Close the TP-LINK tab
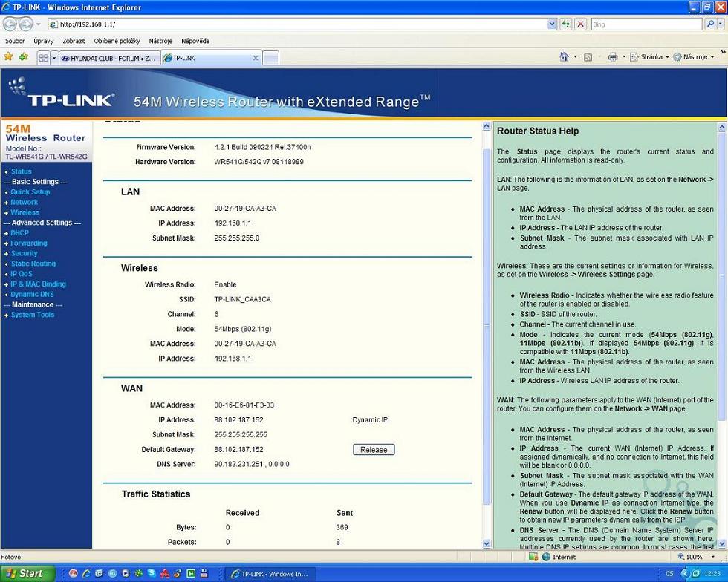The height and width of the screenshot is (582, 728). [x=256, y=58]
